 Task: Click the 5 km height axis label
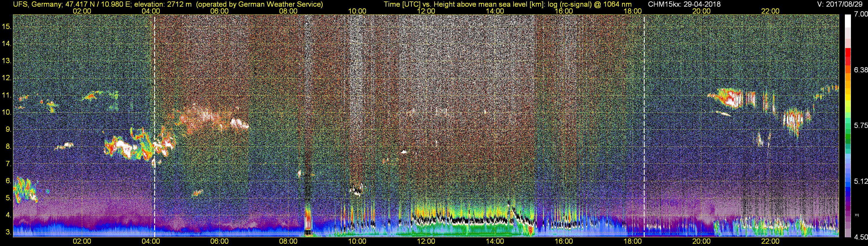pos(8,198)
